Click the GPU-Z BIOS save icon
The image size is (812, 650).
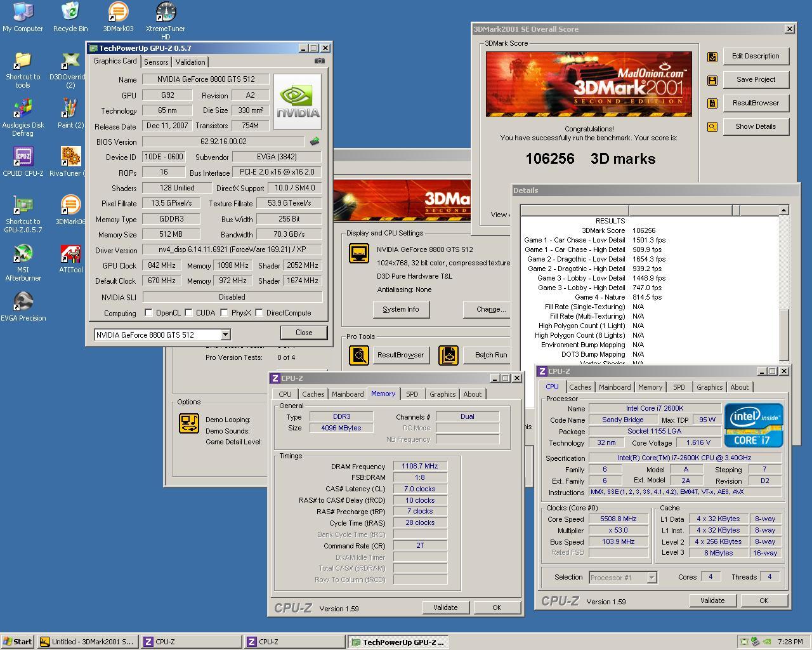point(314,141)
